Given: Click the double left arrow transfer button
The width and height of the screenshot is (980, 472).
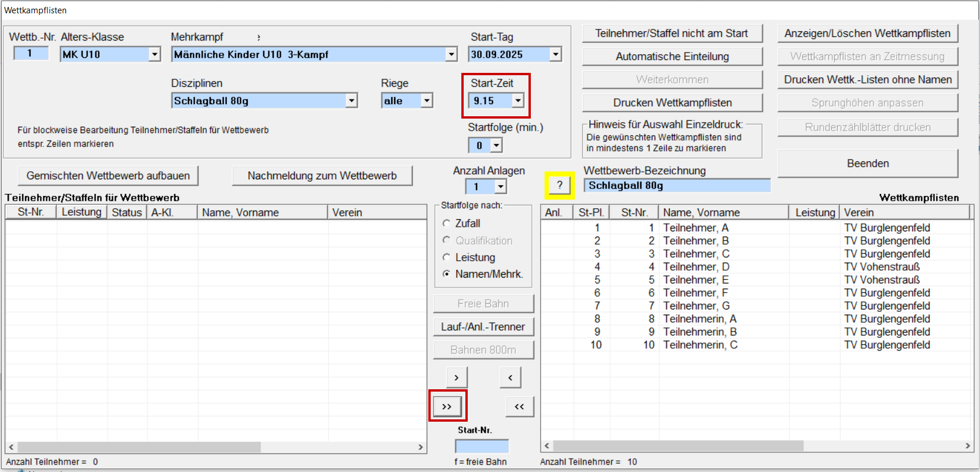Looking at the screenshot, I should coord(519,407).
